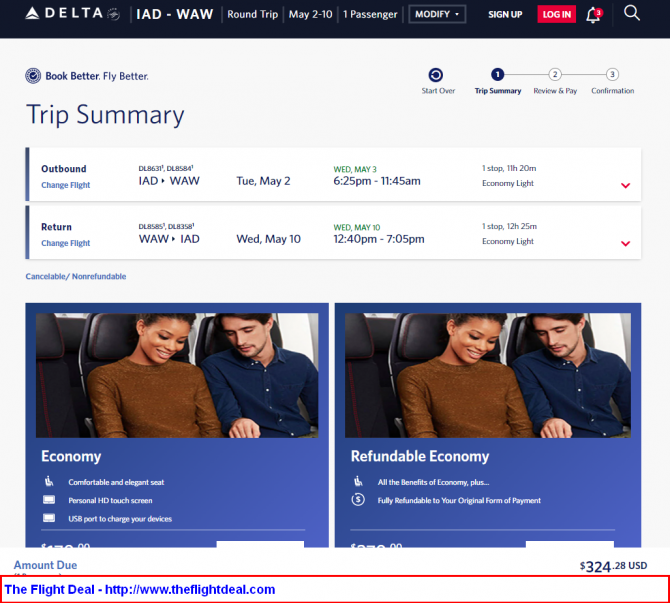This screenshot has height=603, width=670.
Task: Click the Wed, May 10 return date
Action: (268, 239)
